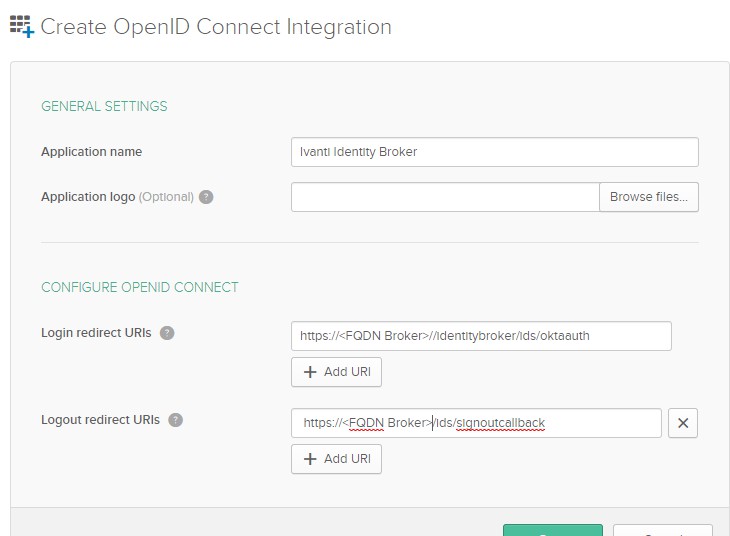Viewport: 730px width, 536px height.
Task: Click the Application name label
Action: coord(92,152)
